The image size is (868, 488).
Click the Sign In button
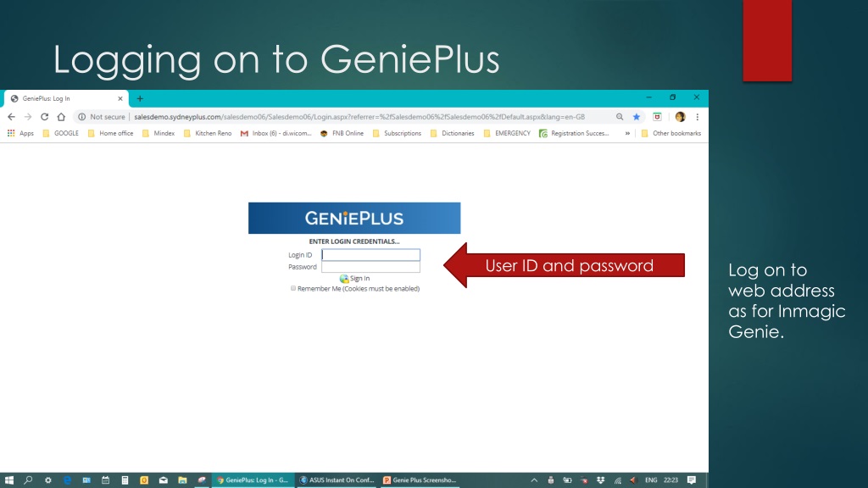(355, 278)
